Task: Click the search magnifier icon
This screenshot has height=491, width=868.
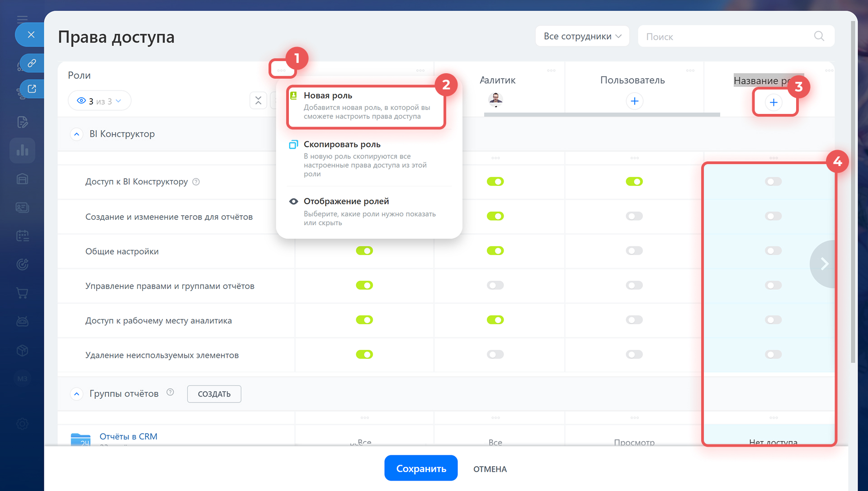Action: tap(819, 36)
